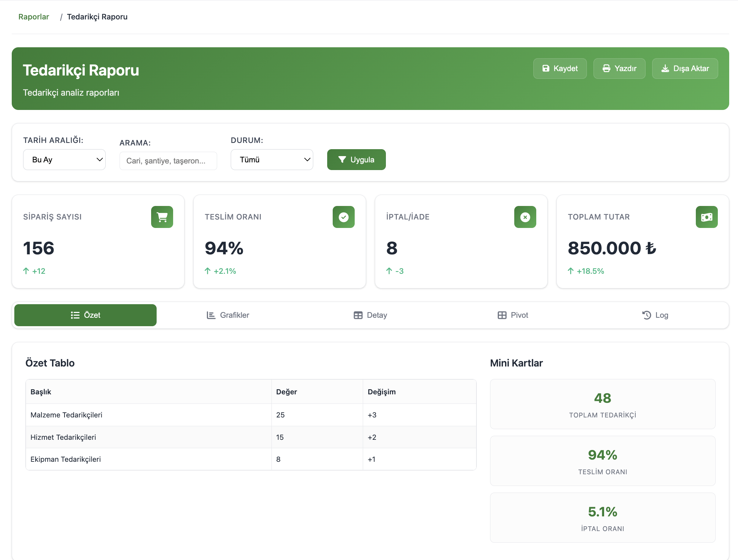Click the İptal Oranı mini card

click(x=602, y=517)
